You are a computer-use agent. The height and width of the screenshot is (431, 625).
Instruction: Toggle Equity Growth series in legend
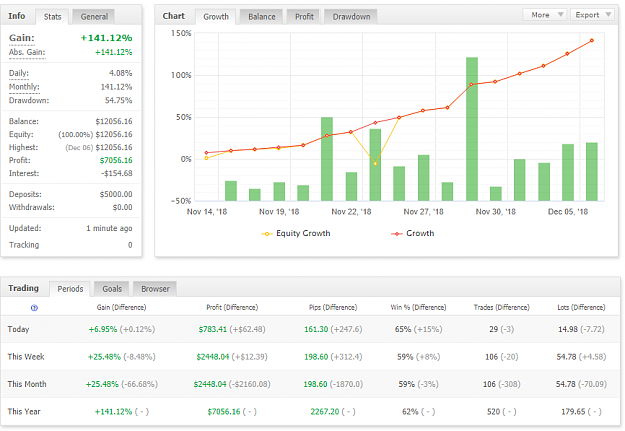pyautogui.click(x=296, y=233)
